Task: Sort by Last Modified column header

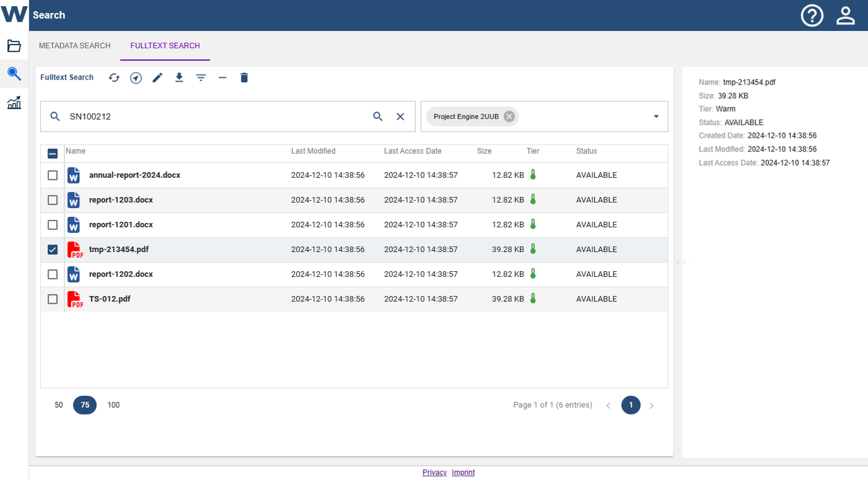Action: (313, 151)
